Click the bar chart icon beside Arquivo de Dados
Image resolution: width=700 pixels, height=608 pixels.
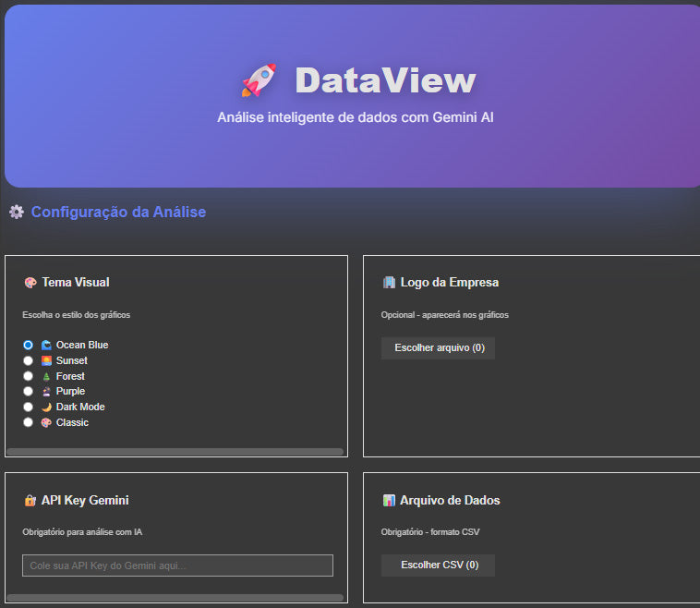click(x=389, y=501)
